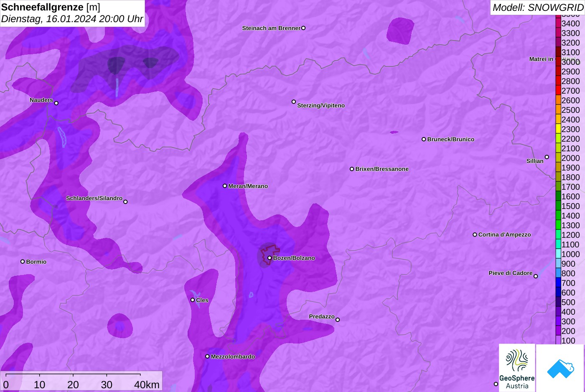Click the 'Sterzing/Vipiteno' label text
This screenshot has width=585, height=392.
[x=321, y=105]
